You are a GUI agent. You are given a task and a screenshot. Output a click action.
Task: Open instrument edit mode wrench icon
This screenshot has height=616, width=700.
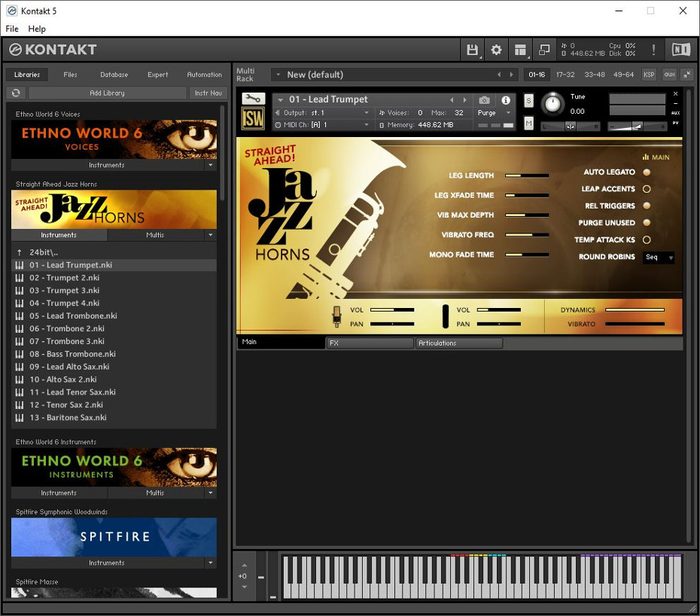coord(253,99)
